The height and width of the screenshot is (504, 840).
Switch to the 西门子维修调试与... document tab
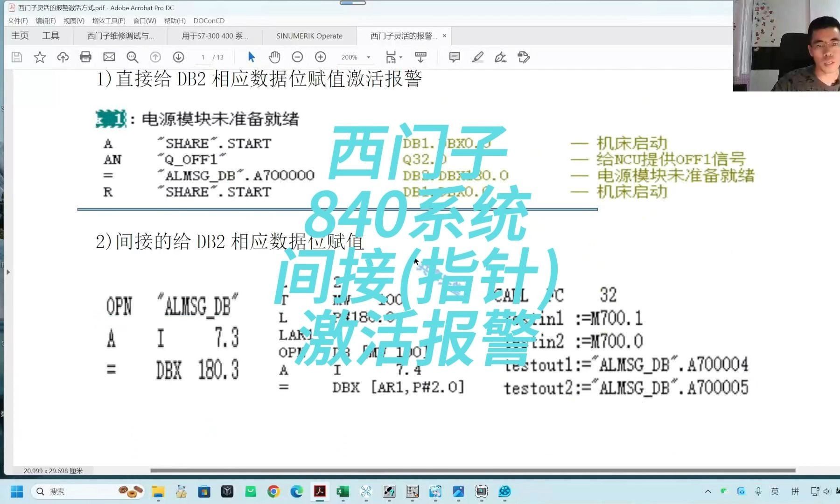point(120,36)
